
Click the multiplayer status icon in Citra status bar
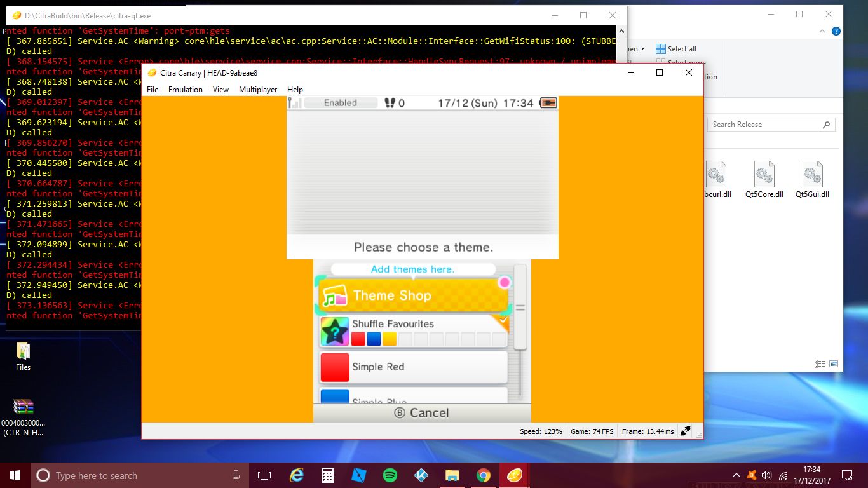pyautogui.click(x=686, y=431)
